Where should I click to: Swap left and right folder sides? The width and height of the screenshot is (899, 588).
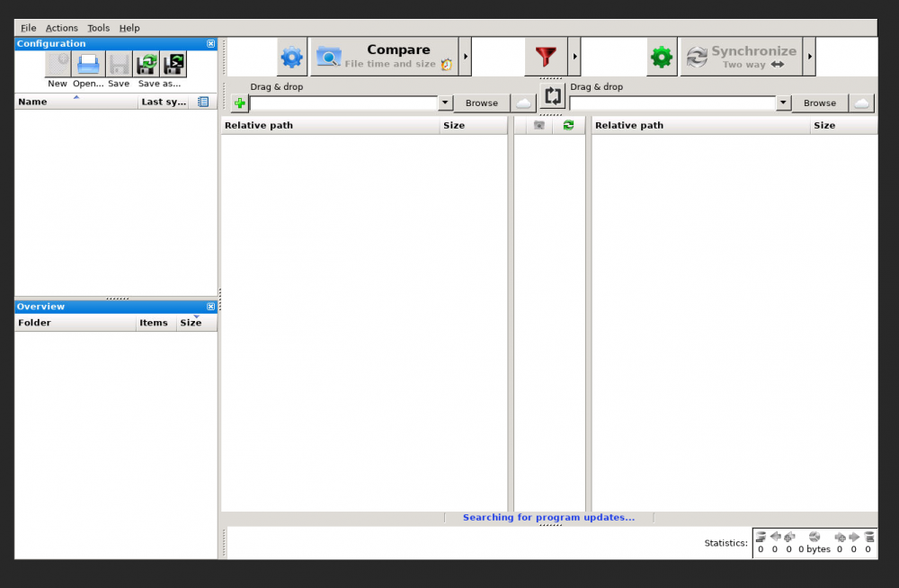click(553, 96)
